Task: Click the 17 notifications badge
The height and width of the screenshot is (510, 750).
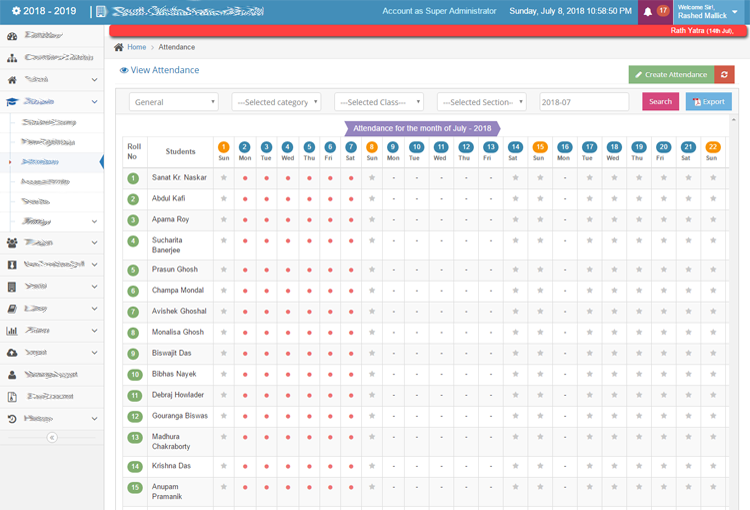Action: coord(663,11)
